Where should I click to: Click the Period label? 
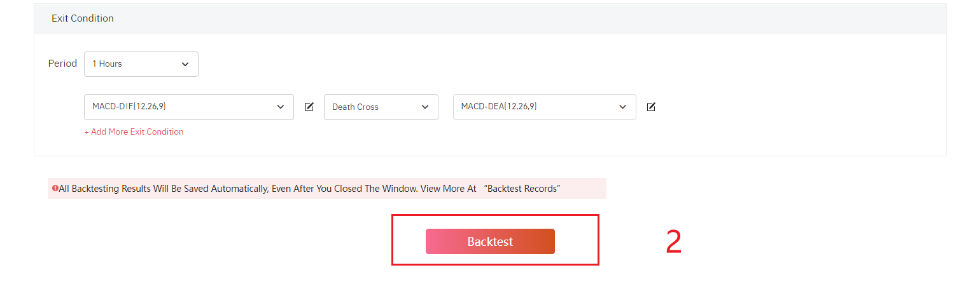(62, 64)
